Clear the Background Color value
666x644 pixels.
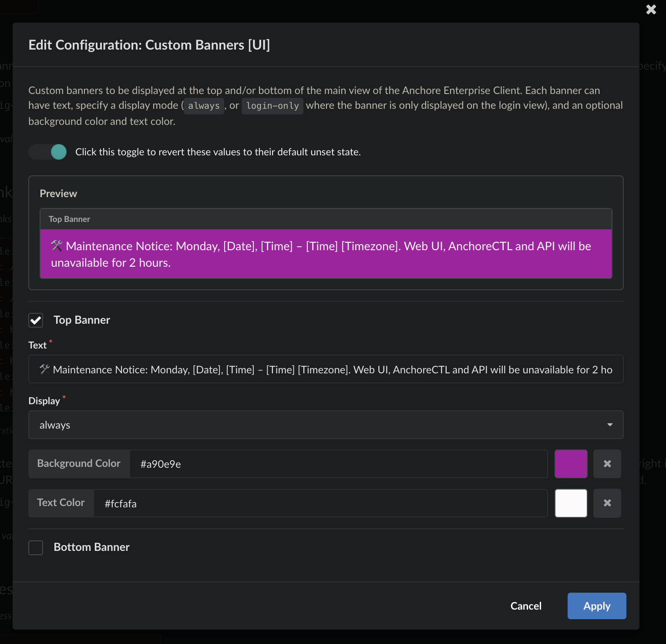607,463
